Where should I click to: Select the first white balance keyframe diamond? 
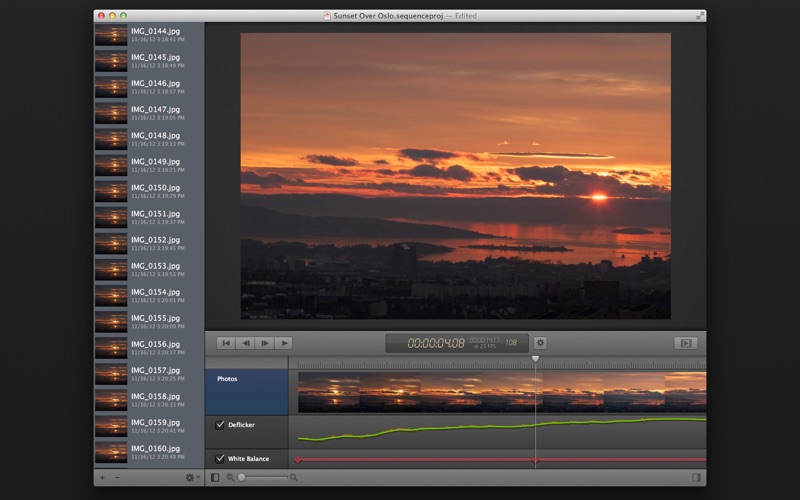(298, 460)
